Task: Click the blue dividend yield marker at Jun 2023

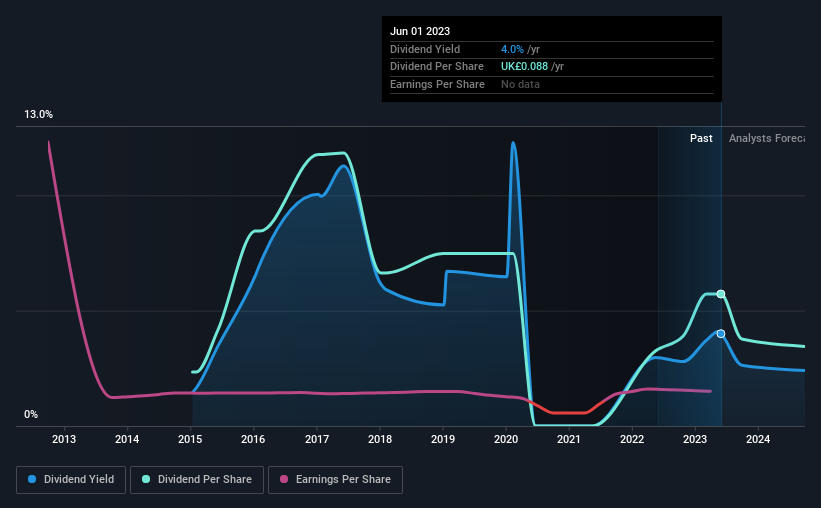Action: (721, 334)
